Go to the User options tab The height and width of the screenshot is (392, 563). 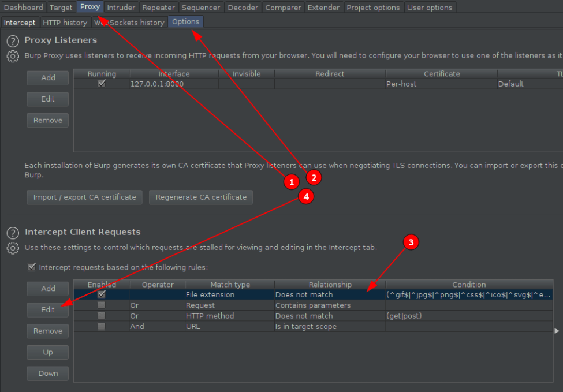(x=430, y=8)
